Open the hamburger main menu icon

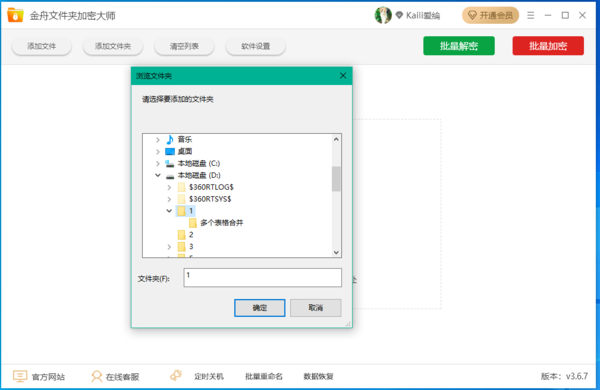(x=530, y=15)
